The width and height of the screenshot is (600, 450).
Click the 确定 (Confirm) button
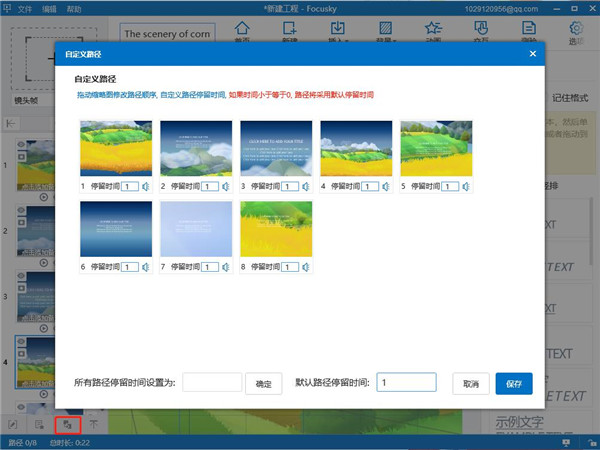[264, 383]
